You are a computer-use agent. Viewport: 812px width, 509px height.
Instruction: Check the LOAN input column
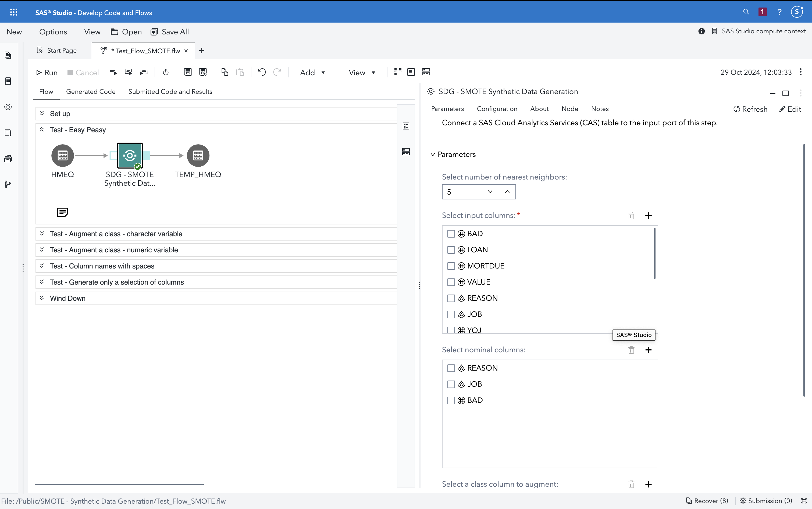coord(451,250)
